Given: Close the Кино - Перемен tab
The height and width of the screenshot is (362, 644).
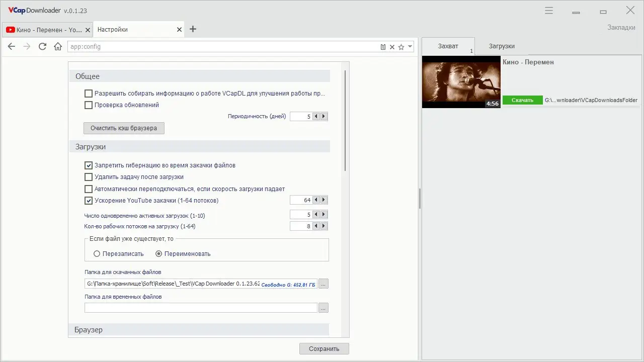Looking at the screenshot, I should click(88, 30).
